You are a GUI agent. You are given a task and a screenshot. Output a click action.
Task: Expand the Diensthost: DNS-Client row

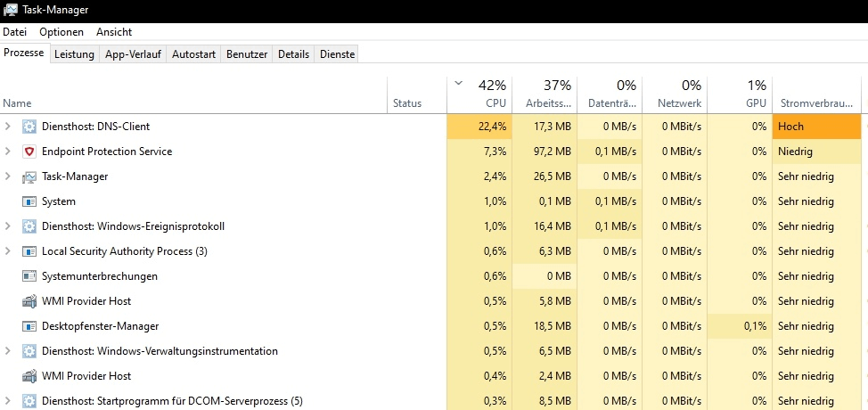(x=8, y=127)
